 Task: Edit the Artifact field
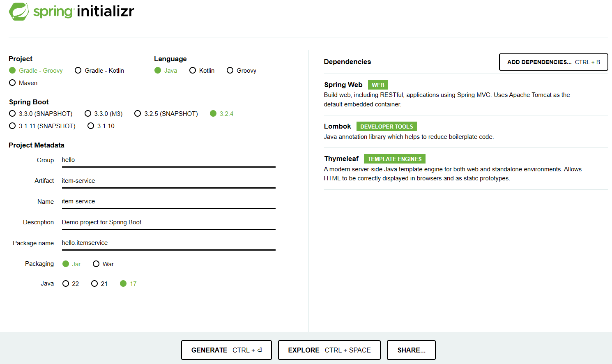pos(168,181)
